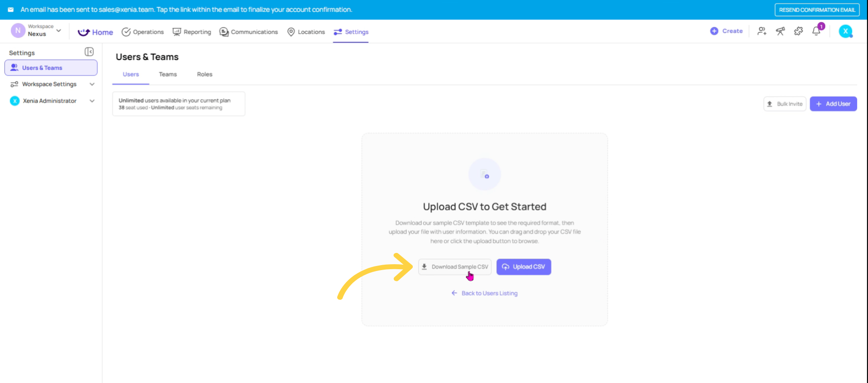
Task: Click the Download Sample CSV button
Action: (454, 266)
